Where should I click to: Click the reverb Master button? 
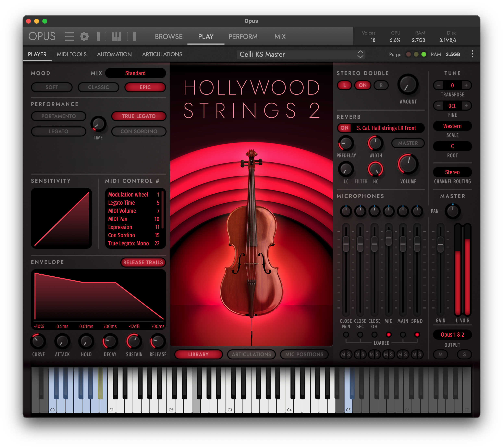(408, 143)
